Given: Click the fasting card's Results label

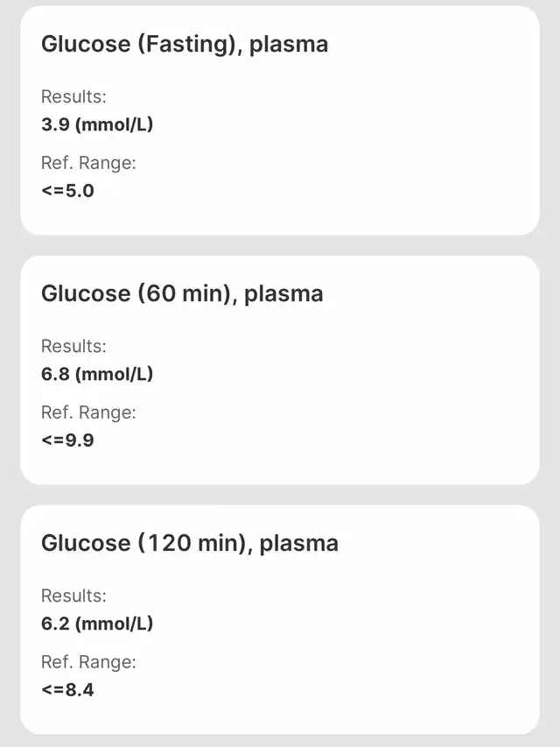Looking at the screenshot, I should [73, 96].
